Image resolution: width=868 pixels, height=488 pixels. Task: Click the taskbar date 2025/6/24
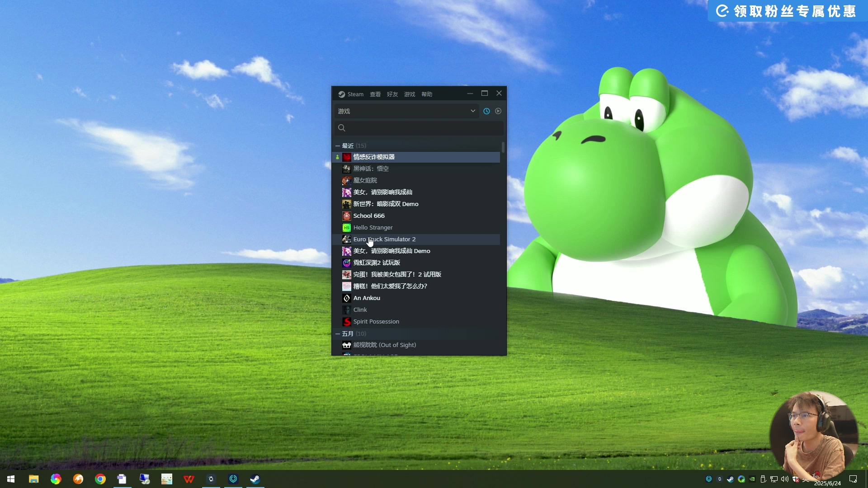[827, 483]
